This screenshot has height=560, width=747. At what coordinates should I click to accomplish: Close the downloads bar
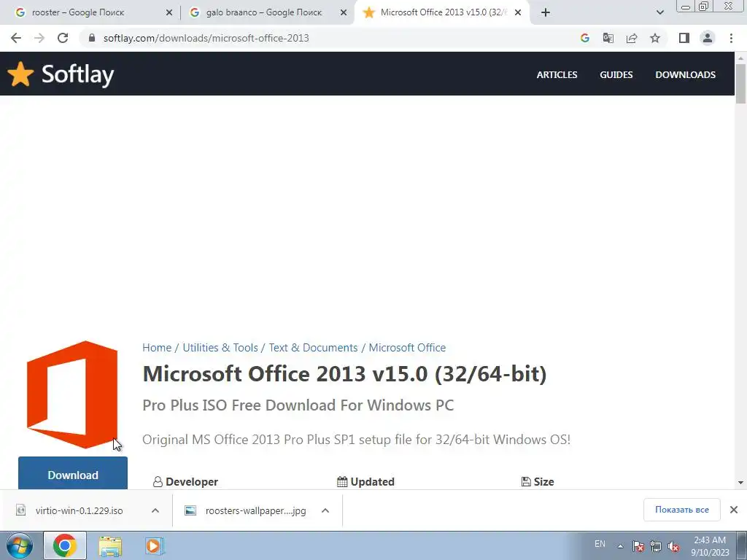click(734, 510)
